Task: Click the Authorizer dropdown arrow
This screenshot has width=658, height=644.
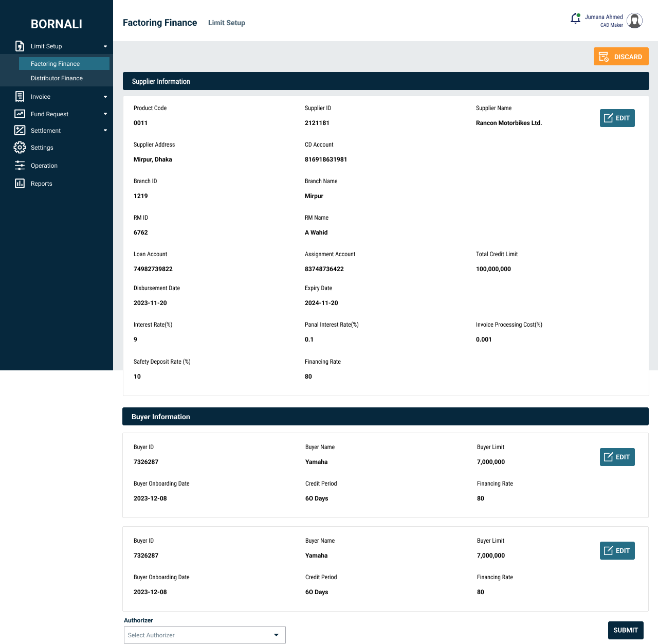Action: click(x=276, y=635)
